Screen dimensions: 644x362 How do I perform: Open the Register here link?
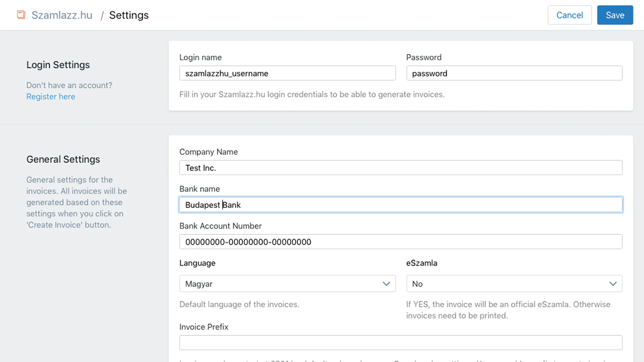tap(51, 97)
